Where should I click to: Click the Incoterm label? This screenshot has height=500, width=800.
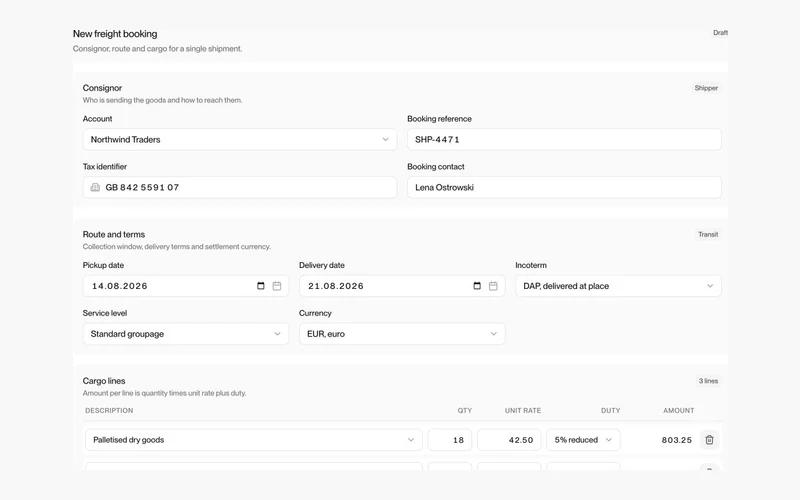[531, 265]
